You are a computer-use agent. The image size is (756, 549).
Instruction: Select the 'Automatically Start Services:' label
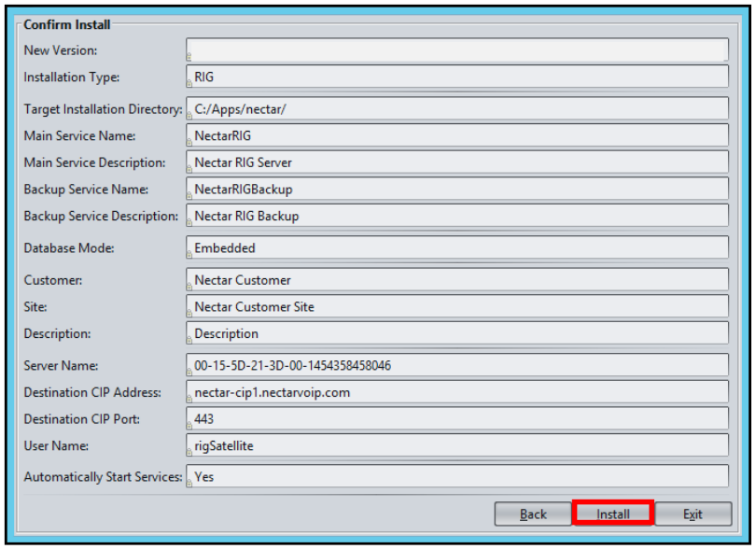click(104, 476)
